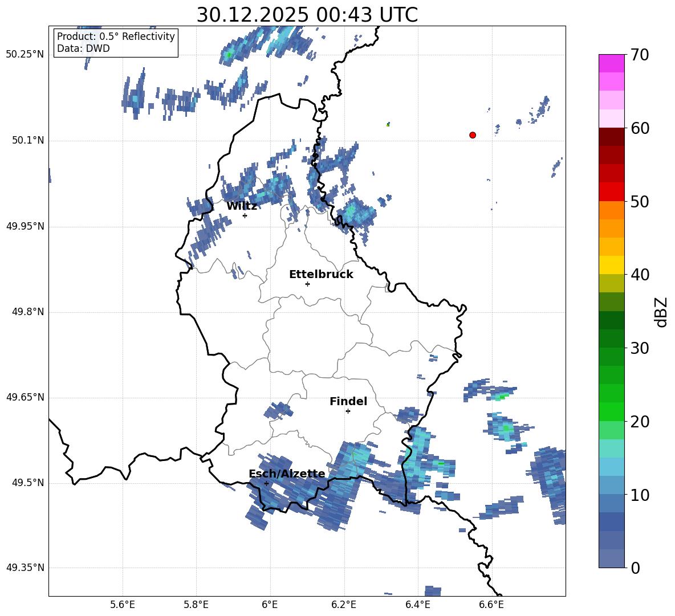
Task: Click the Findel location label
Action: pos(348,401)
